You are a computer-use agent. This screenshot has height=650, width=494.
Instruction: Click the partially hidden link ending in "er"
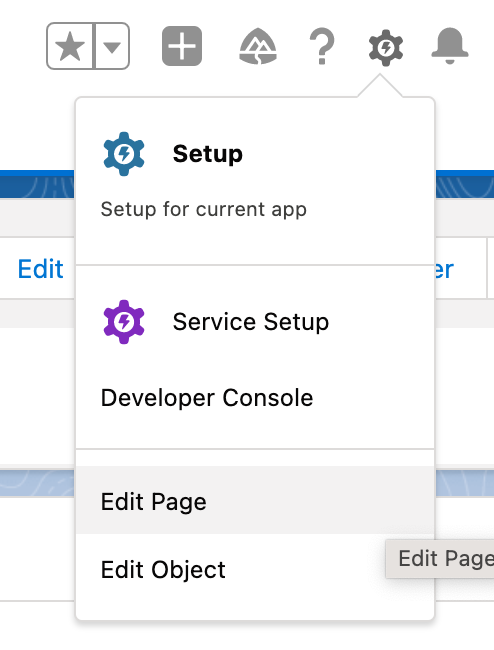tap(444, 269)
